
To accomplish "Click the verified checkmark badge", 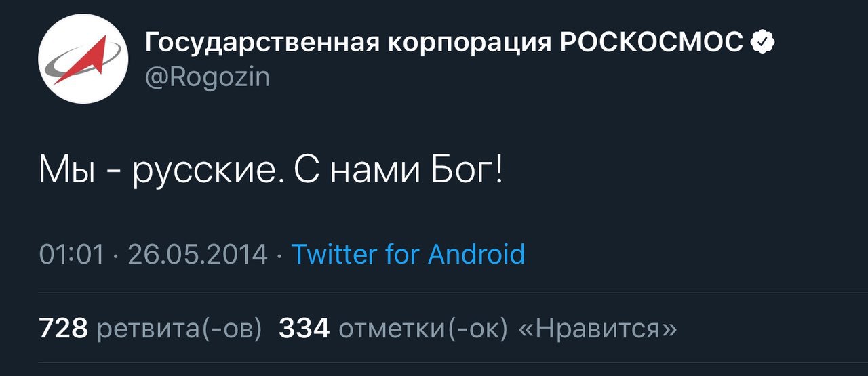I will 764,43.
